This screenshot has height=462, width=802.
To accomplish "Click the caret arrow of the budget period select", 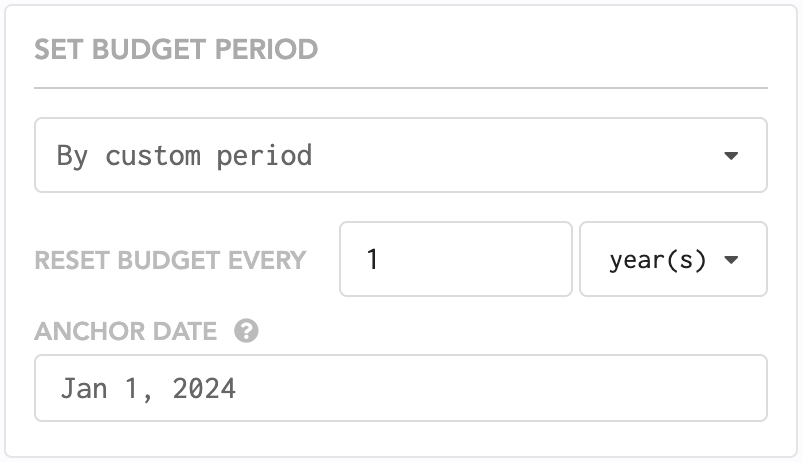I will [x=731, y=156].
